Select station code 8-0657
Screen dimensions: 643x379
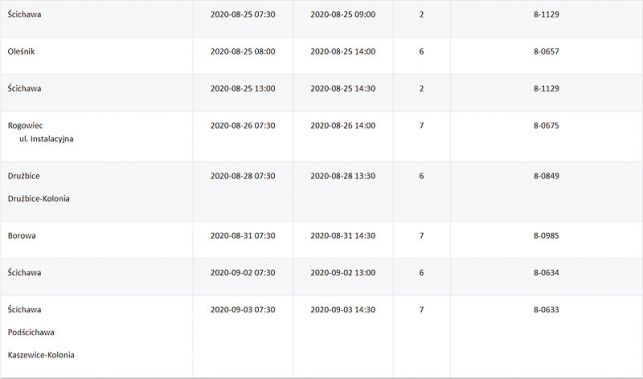(x=546, y=52)
